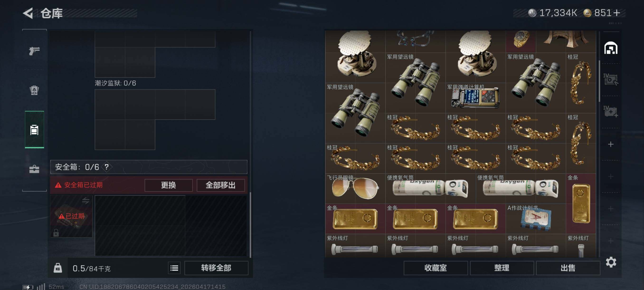This screenshot has height=290, width=644.
Task: Click the 更换 button
Action: 169,185
